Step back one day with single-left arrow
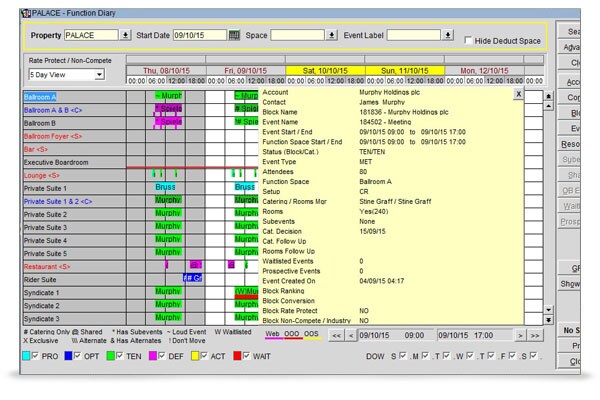 (350, 336)
